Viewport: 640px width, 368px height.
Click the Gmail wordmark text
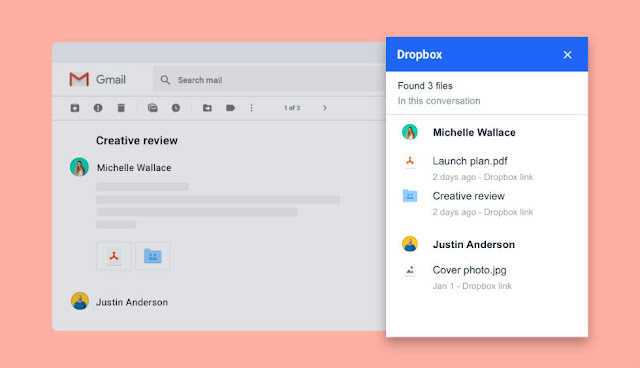coord(111,80)
